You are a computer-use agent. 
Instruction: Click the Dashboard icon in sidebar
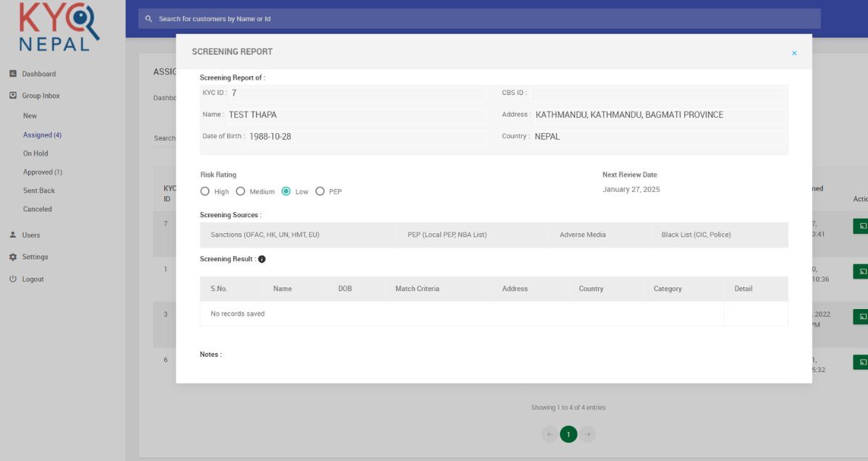coord(13,74)
